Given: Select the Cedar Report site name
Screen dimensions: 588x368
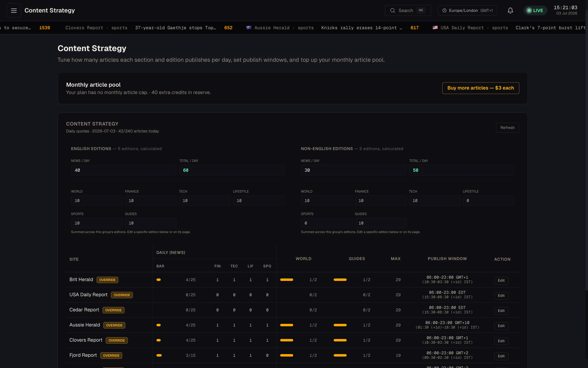Looking at the screenshot, I should tap(84, 310).
